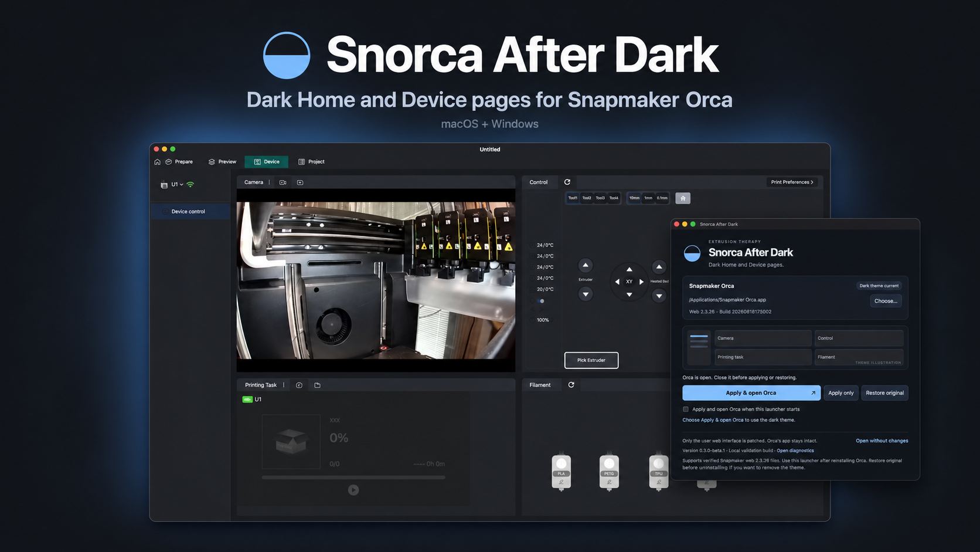Jog XY pad left

tap(617, 282)
